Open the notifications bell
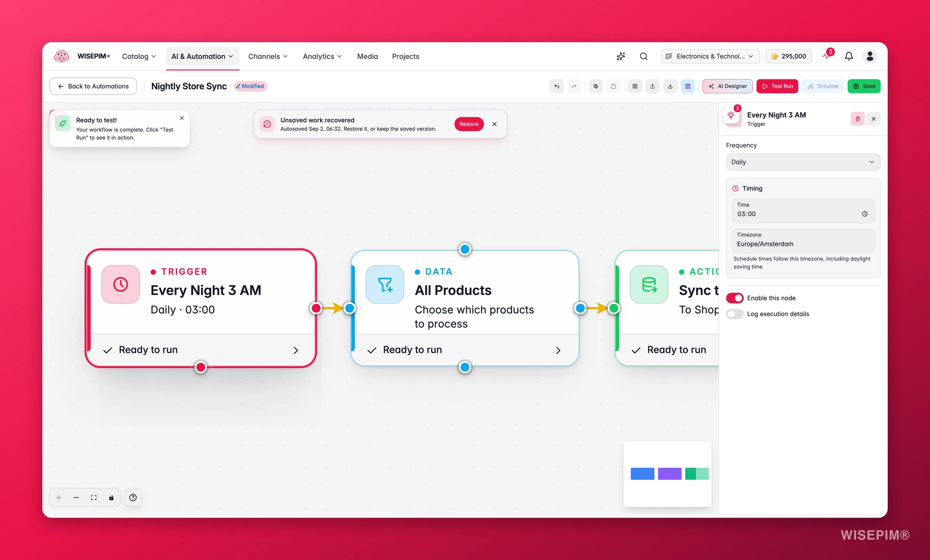This screenshot has height=560, width=930. coord(849,56)
